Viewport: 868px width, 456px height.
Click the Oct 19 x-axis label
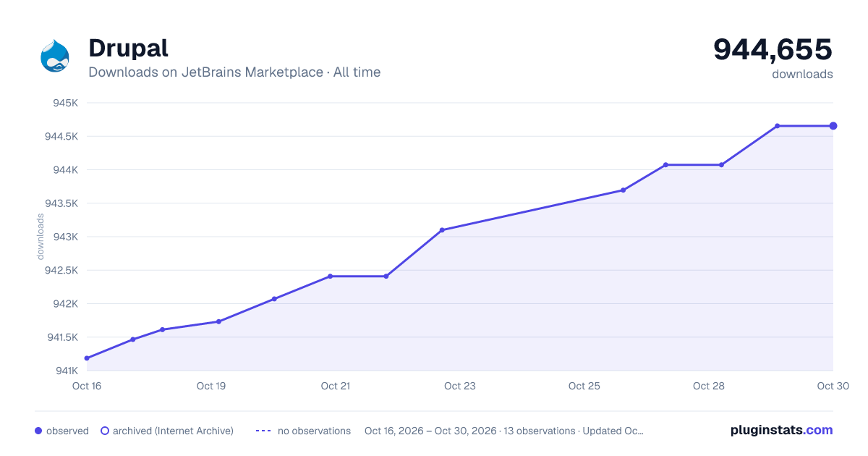point(211,386)
